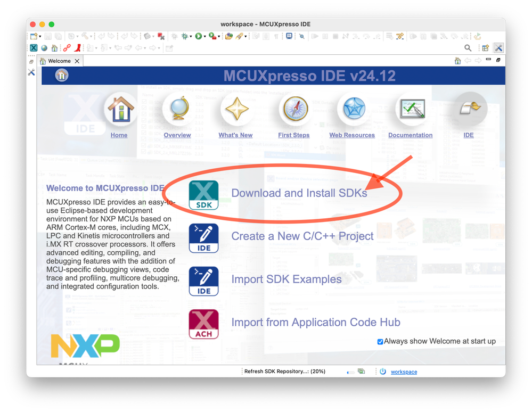
Task: Select the Download and Install SDKs icon
Action: 204,194
